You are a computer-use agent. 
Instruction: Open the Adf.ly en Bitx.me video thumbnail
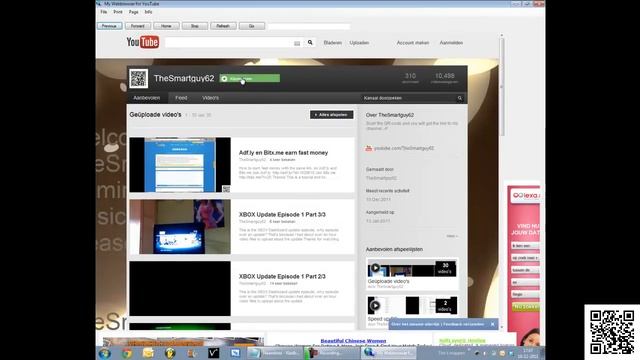[x=180, y=165]
